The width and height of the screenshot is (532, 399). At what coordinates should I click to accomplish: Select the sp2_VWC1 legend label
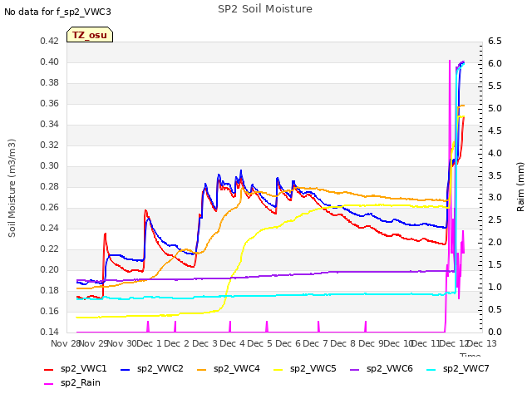point(83,368)
